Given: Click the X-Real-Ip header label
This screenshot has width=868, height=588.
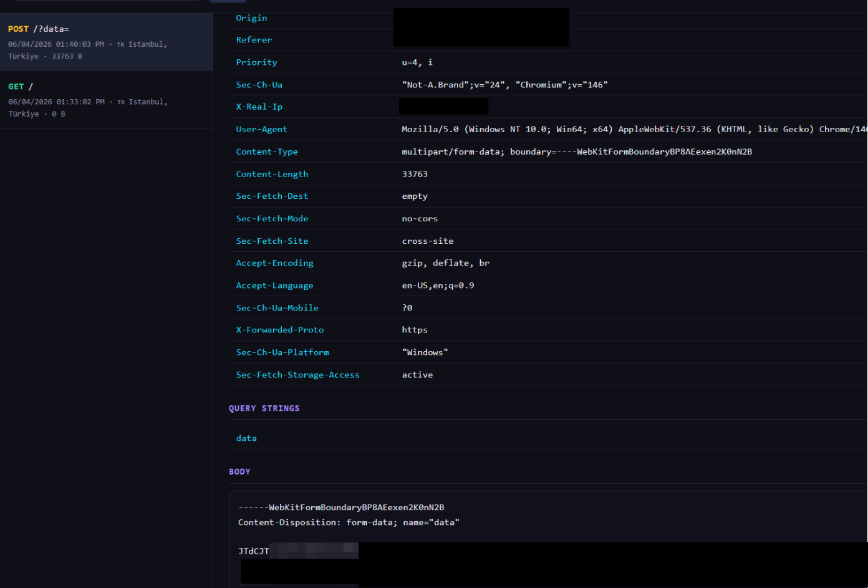Looking at the screenshot, I should 259,107.
